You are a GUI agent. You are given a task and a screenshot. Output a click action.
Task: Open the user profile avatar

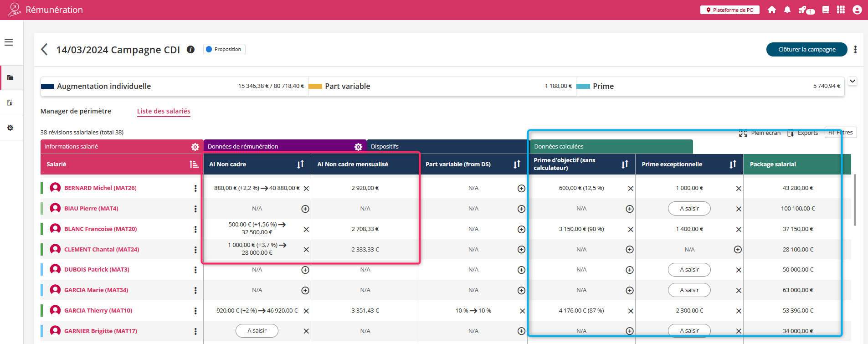point(857,10)
